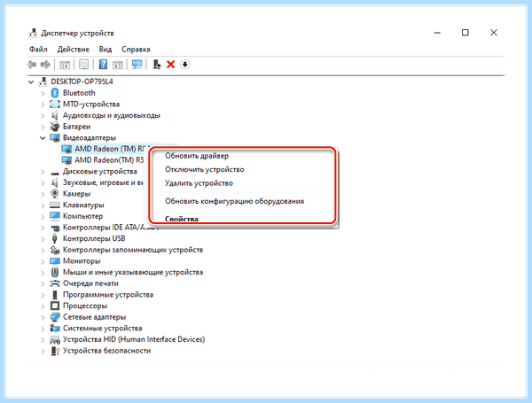The image size is (532, 403).
Task: Click the mouse icon next to Мыши и иные указывающие устройства
Action: pos(55,272)
